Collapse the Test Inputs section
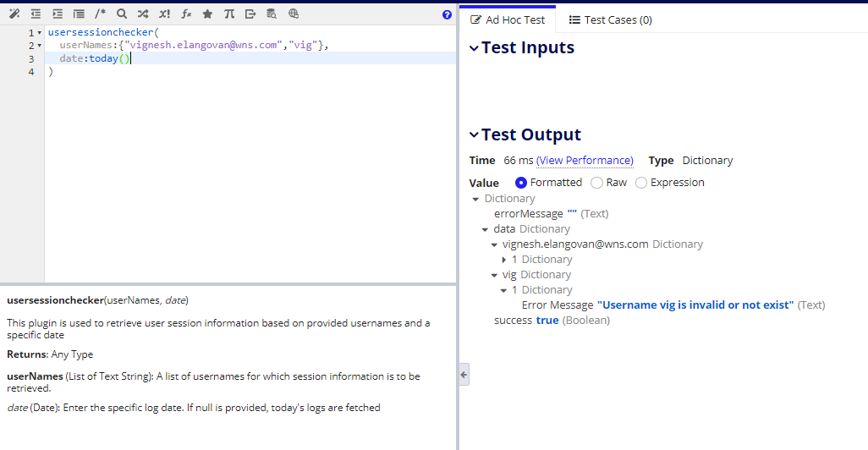868x450 pixels. coord(474,48)
